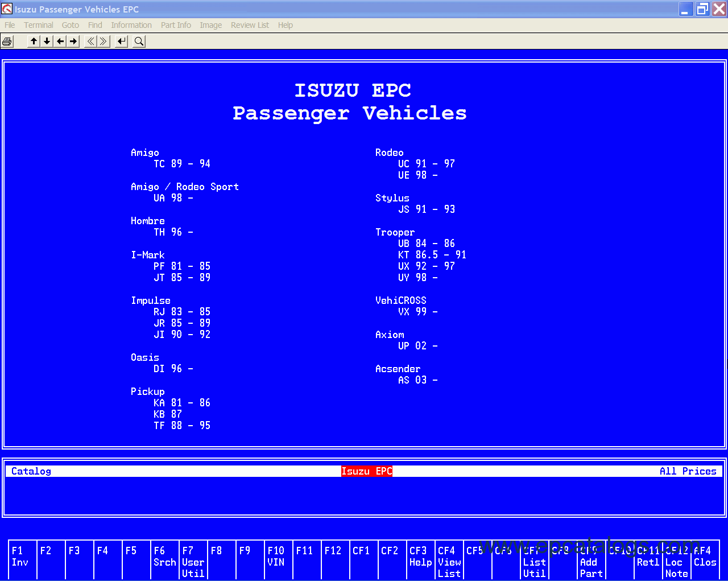This screenshot has width=728, height=581.
Task: Click the double left chevron button
Action: [90, 41]
